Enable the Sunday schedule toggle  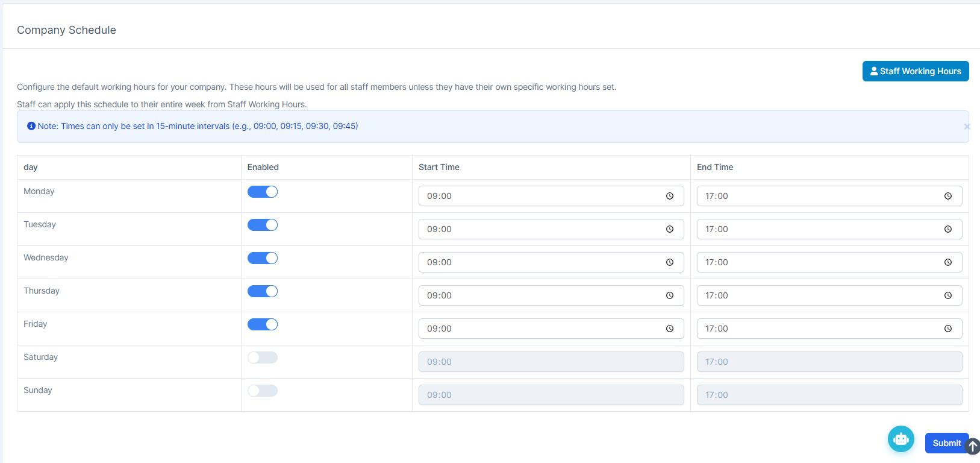[263, 391]
